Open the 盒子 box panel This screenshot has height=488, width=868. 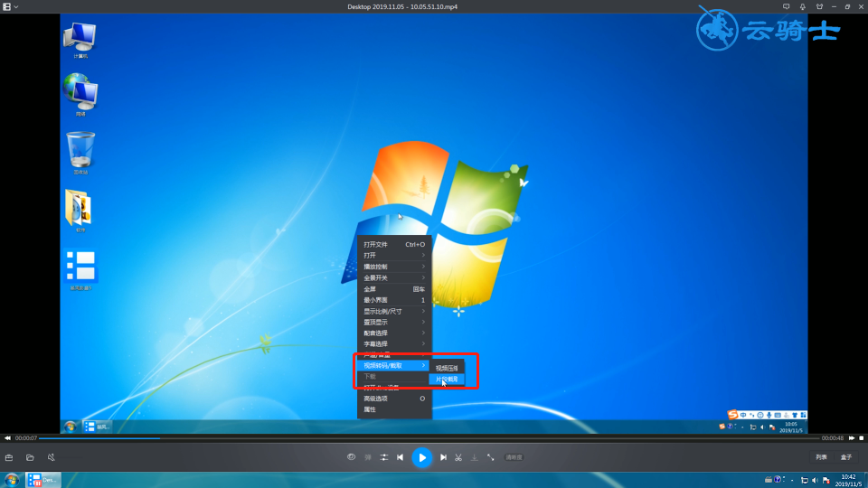pyautogui.click(x=846, y=457)
